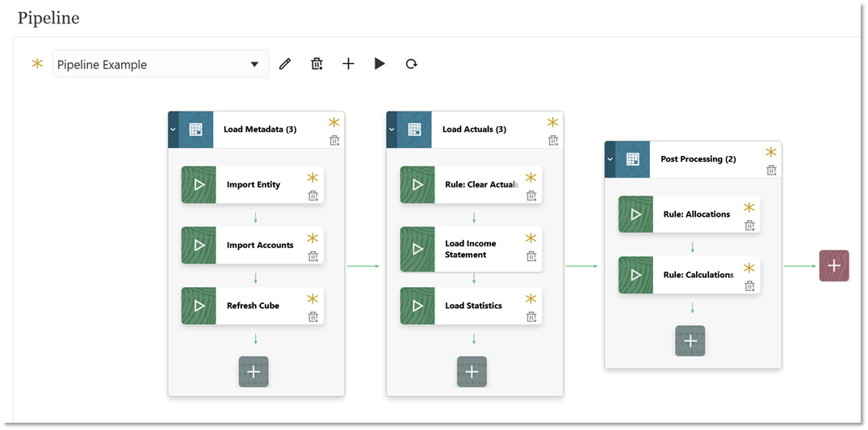Click the pencil edit pipeline icon

284,64
